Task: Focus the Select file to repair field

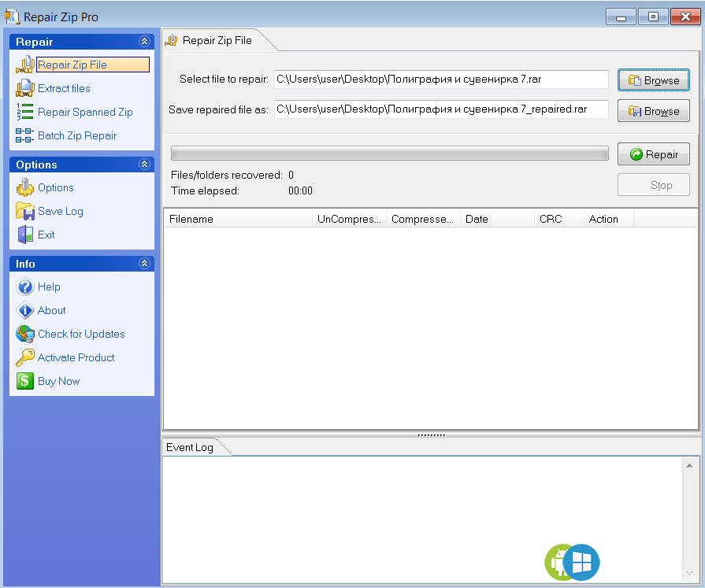Action: (x=441, y=80)
